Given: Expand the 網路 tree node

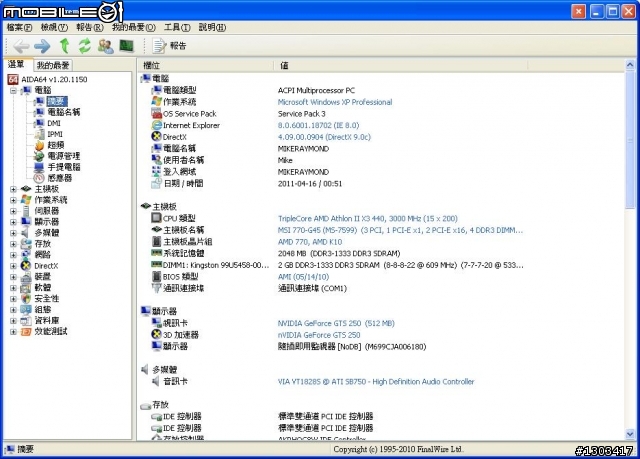Looking at the screenshot, I should [x=13, y=255].
